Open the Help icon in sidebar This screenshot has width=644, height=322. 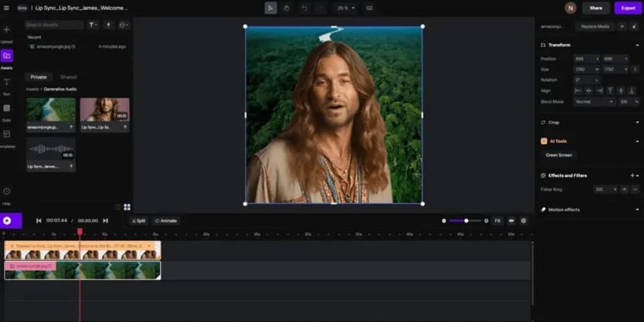point(6,192)
